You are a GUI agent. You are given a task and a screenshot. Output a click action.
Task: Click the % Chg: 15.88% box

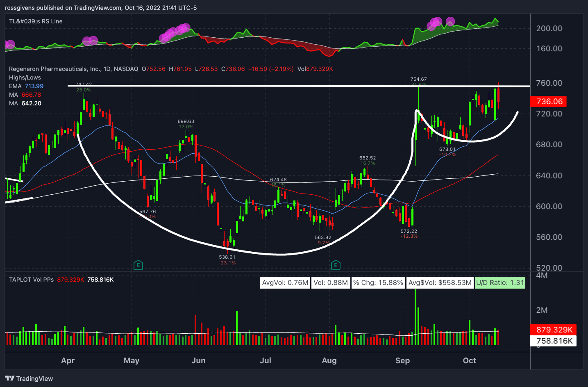(378, 282)
